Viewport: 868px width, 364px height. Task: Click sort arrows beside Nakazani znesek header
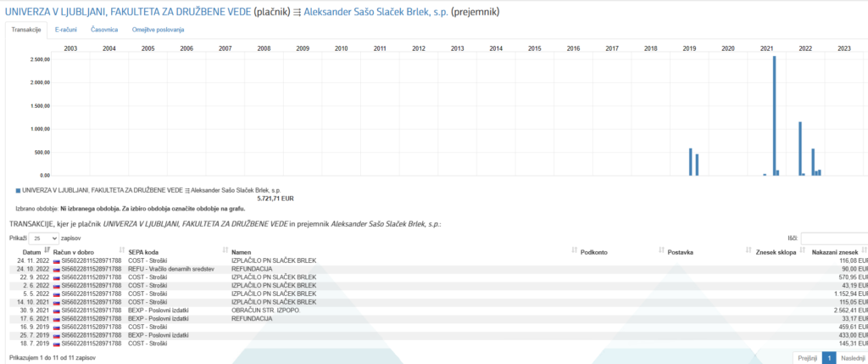point(864,250)
